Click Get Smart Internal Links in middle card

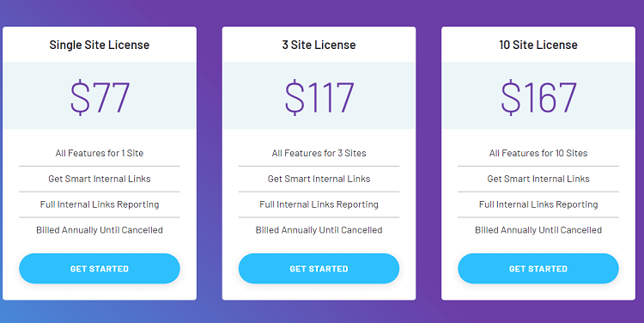click(x=319, y=179)
